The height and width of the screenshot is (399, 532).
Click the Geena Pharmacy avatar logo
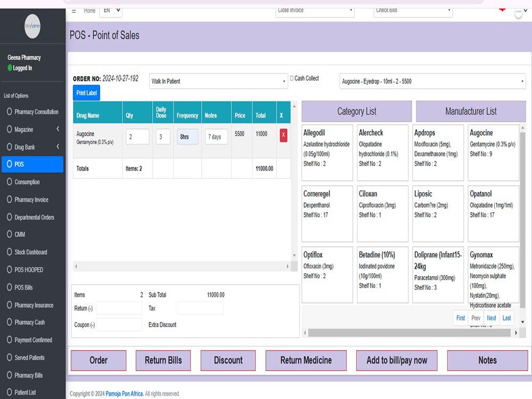coord(32,26)
